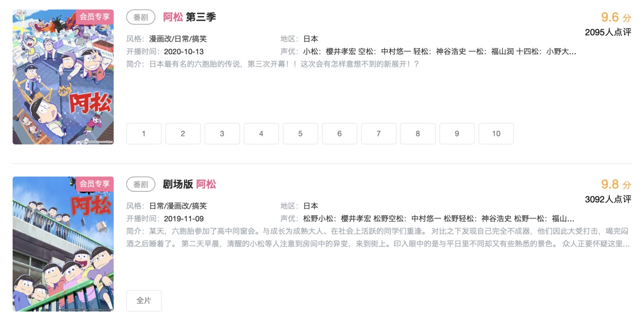The image size is (644, 326).
Task: Play episode 5 of 阿松 第三季
Action: click(300, 134)
